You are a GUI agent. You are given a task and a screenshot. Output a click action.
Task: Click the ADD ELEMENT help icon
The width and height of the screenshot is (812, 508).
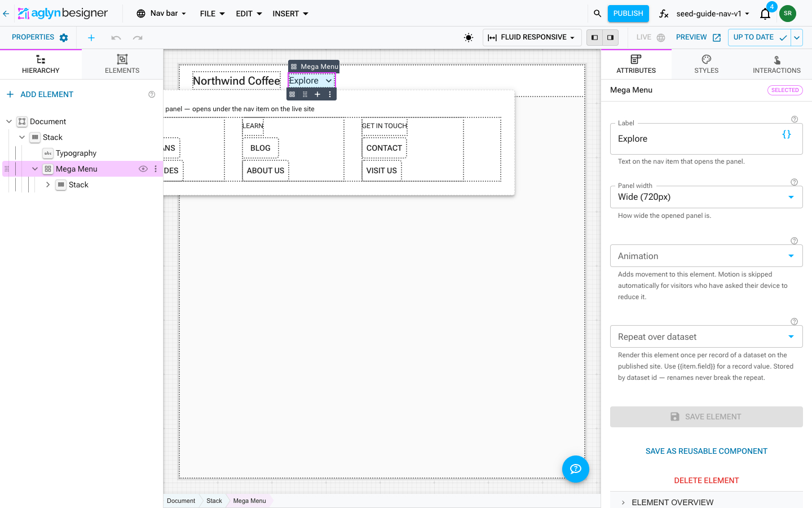[x=152, y=94]
